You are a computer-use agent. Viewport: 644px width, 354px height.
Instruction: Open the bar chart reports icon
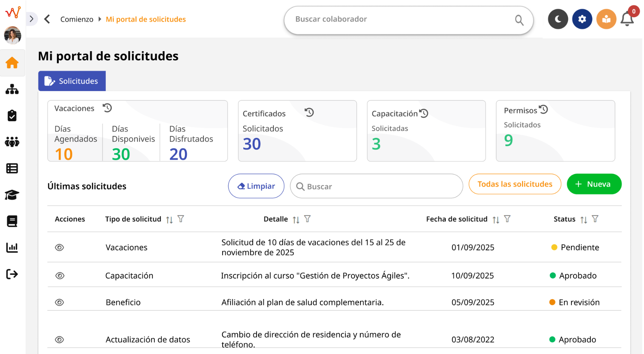(12, 247)
